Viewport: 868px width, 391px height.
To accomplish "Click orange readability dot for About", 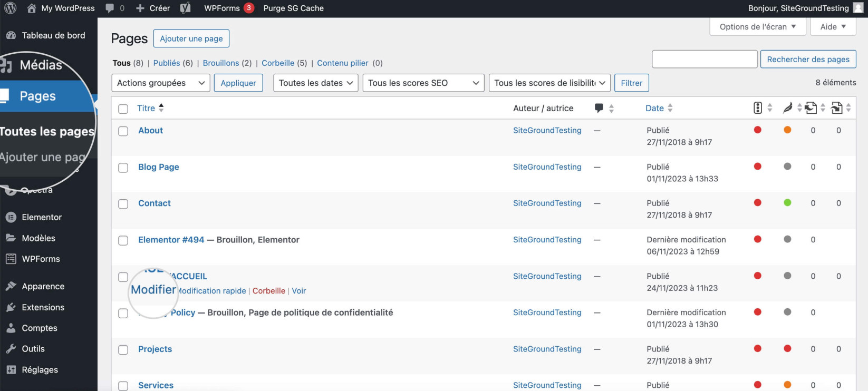I will [787, 130].
